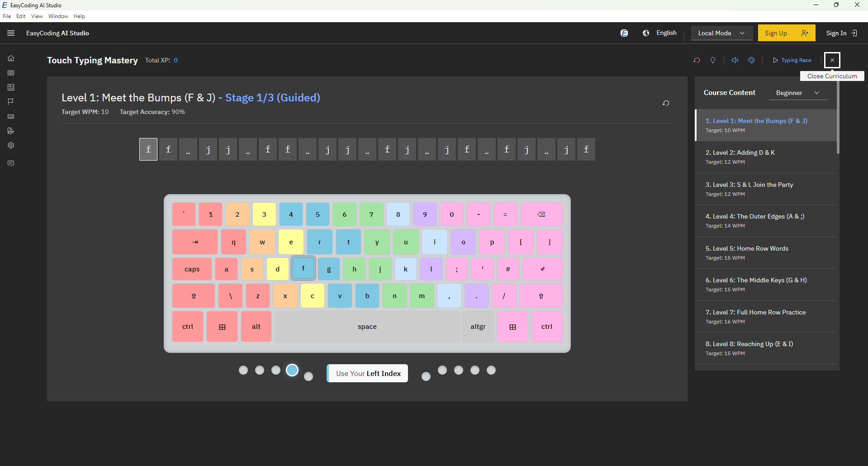Click the tab key on virtual keyboard

pos(195,242)
